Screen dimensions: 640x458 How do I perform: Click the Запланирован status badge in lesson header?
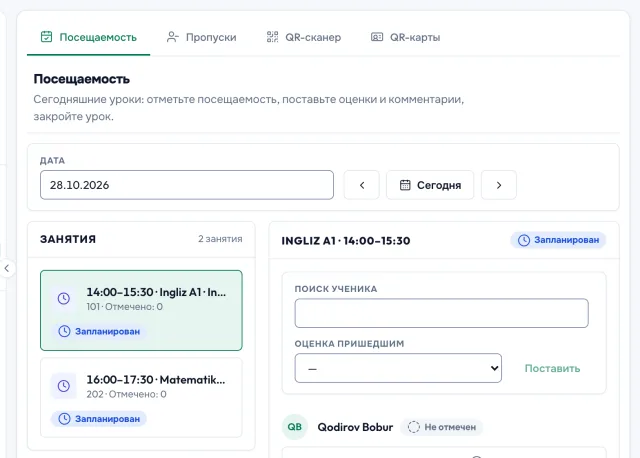(558, 240)
